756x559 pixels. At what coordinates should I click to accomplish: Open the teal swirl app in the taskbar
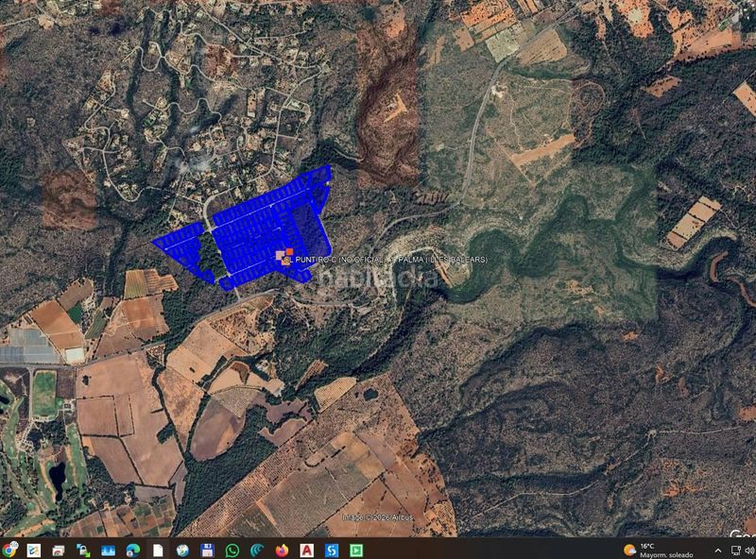coord(257,550)
